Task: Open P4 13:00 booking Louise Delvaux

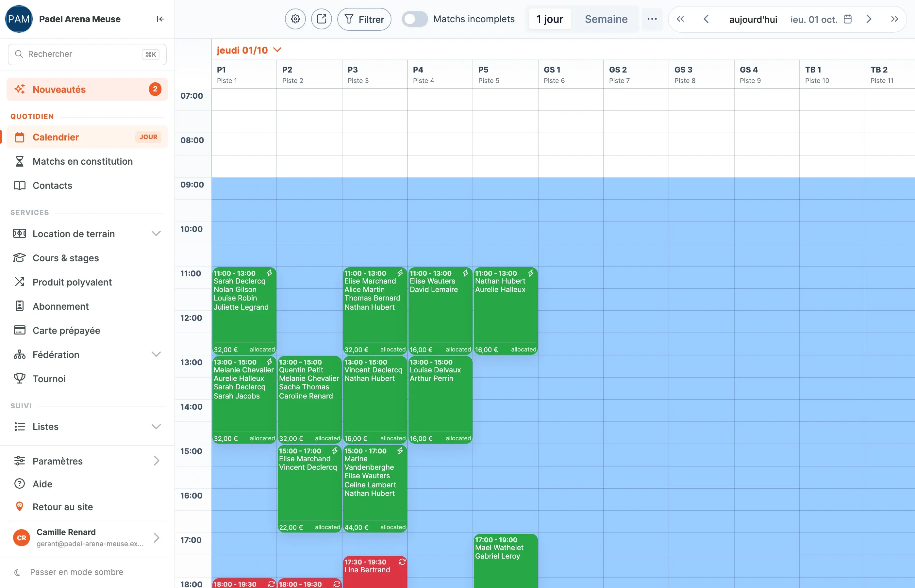Action: click(440, 400)
